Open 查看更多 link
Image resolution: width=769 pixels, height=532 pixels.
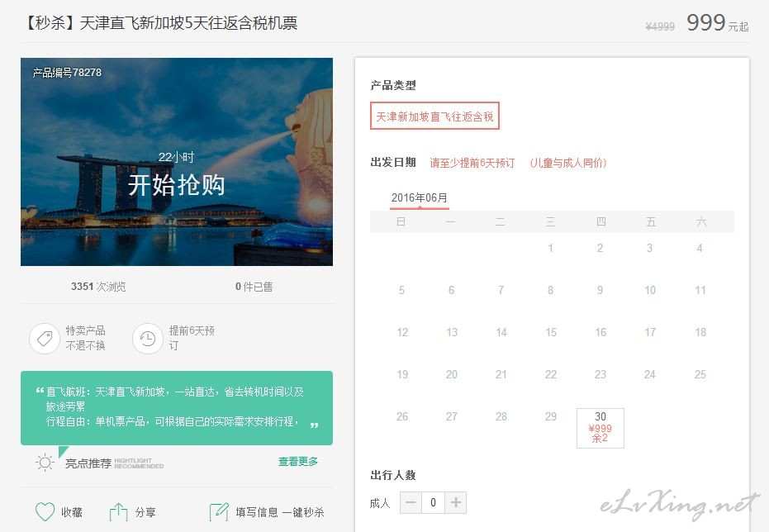tap(298, 462)
